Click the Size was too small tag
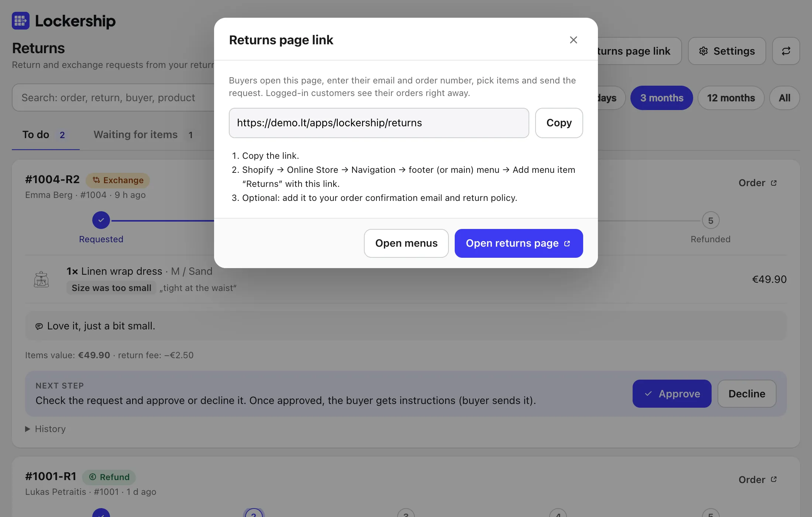This screenshot has width=812, height=517. tap(111, 288)
